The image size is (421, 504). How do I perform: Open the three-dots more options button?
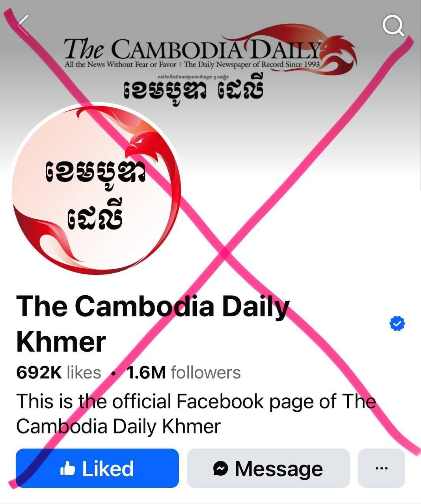(x=381, y=468)
